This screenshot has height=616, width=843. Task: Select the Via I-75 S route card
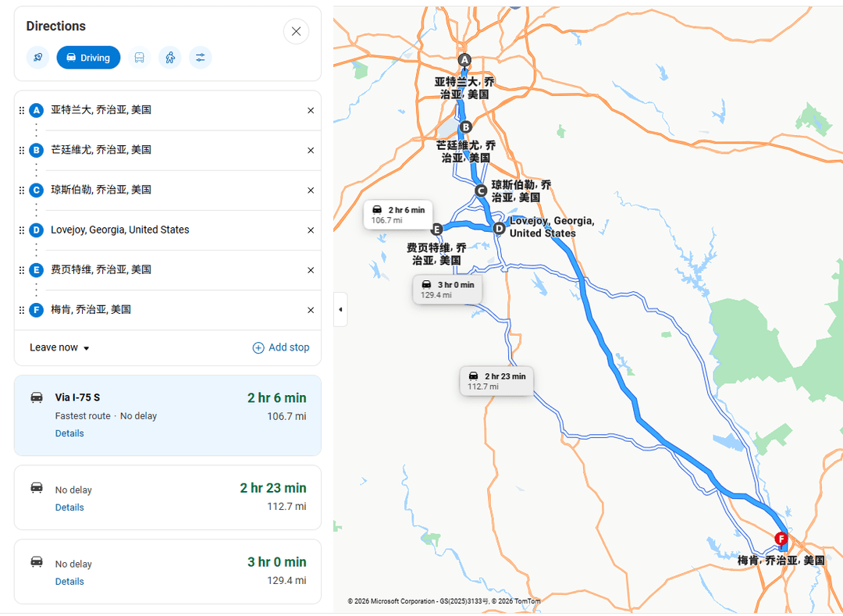coord(168,415)
